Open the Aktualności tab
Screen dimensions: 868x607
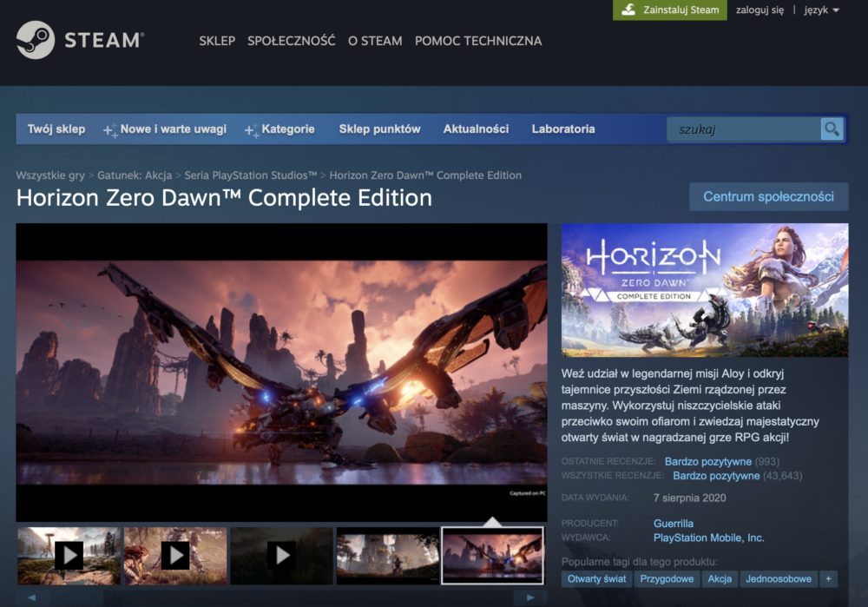476,129
